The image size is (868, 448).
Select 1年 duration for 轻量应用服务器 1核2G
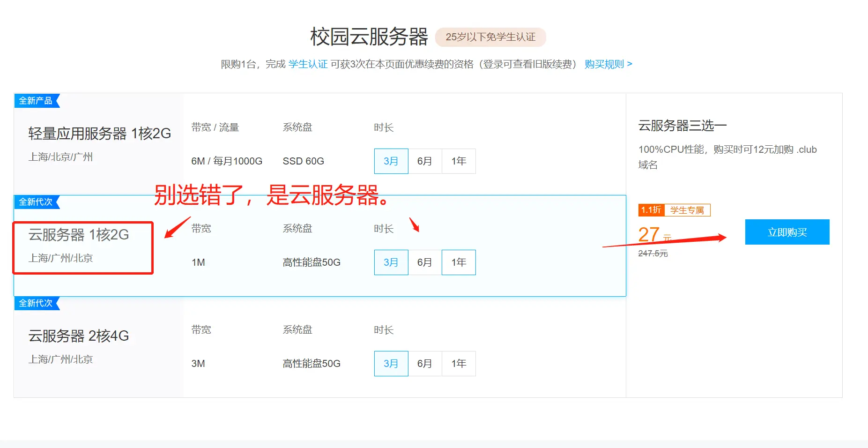pyautogui.click(x=459, y=161)
